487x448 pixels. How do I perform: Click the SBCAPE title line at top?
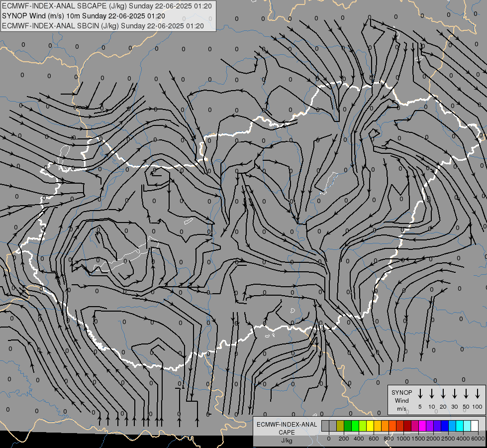click(107, 6)
